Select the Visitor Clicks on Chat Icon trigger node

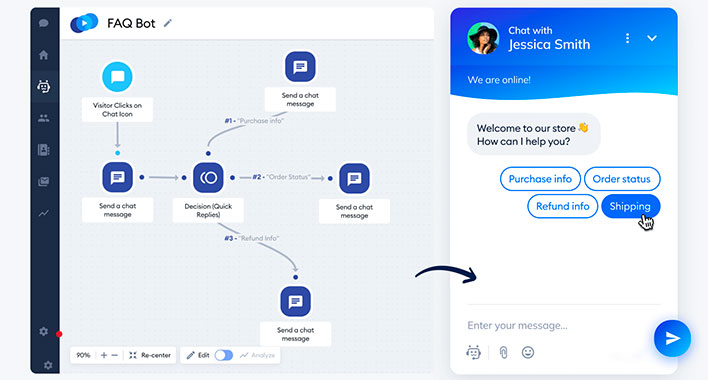[117, 77]
